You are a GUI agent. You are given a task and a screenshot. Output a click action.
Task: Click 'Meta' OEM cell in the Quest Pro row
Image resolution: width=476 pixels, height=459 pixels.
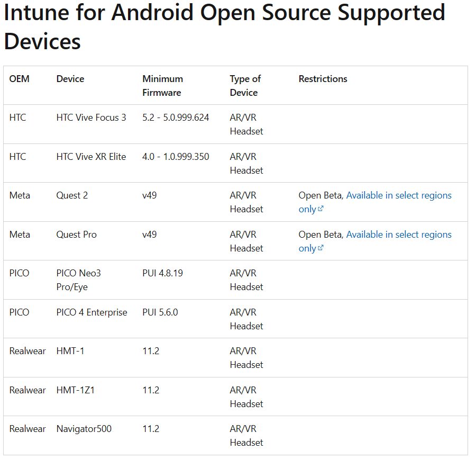[x=20, y=235]
